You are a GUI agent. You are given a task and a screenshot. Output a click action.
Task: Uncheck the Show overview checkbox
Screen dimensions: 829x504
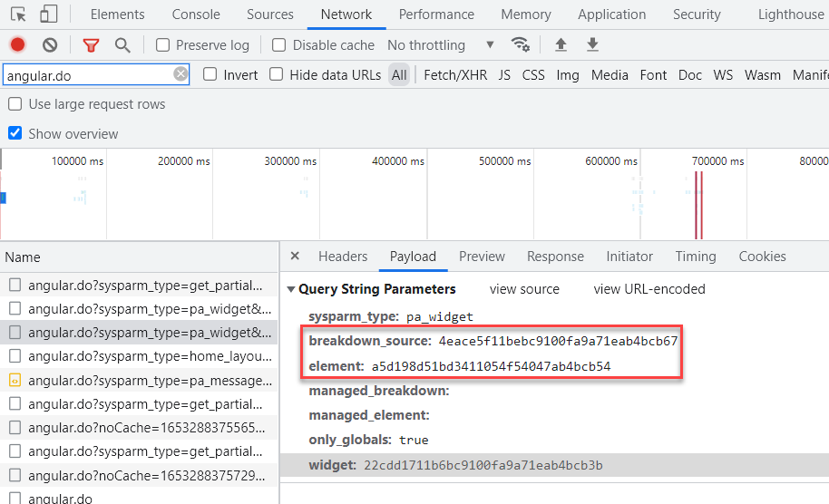point(15,134)
